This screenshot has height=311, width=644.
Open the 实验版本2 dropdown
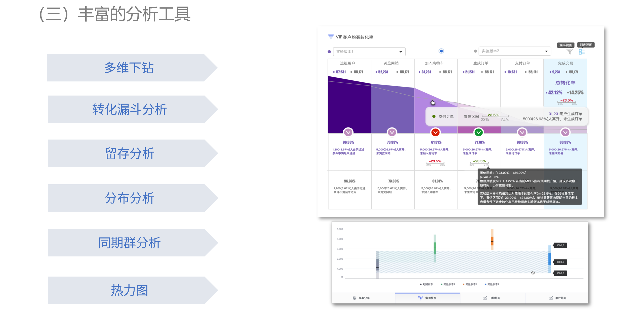[514, 51]
